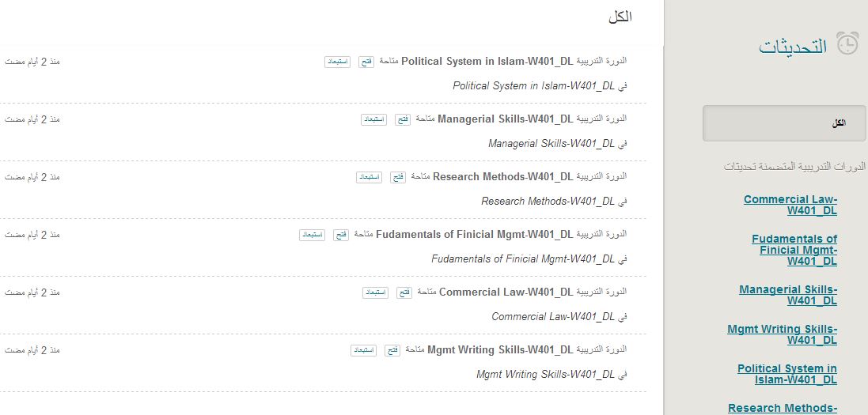
Task: Dismiss Commercial Law notification with استبعاد
Action: coord(375,292)
